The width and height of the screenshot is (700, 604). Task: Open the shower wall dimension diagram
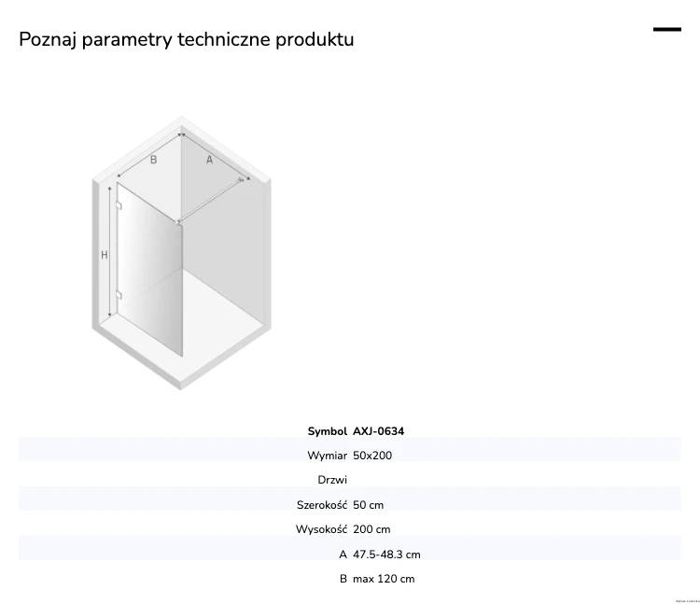tap(181, 253)
